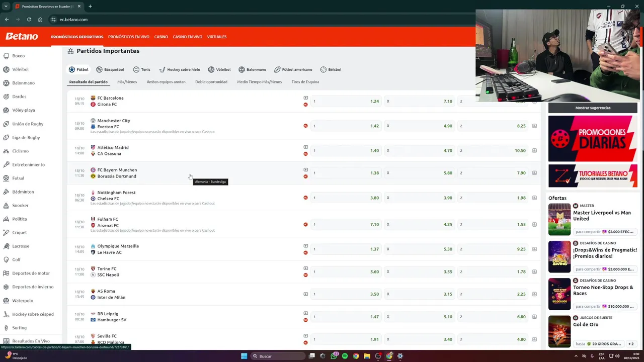The width and height of the screenshot is (644, 362).
Task: Open stats icon for Fulham match
Action: (534, 225)
